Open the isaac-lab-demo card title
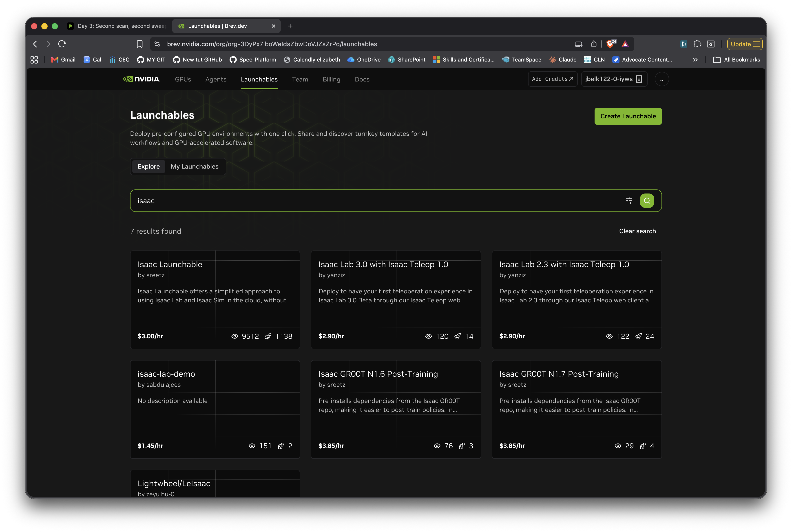Screen dimensions: 792x532 pyautogui.click(x=166, y=374)
